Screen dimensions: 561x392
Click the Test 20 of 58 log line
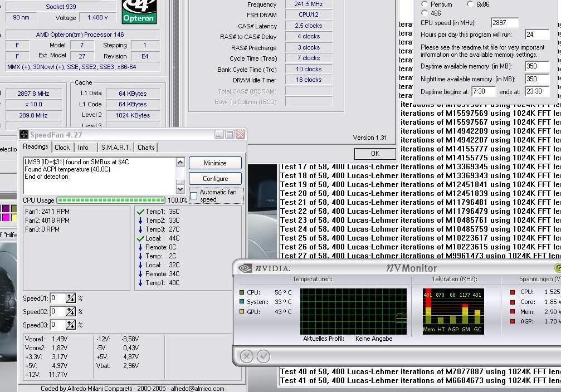(x=420, y=194)
